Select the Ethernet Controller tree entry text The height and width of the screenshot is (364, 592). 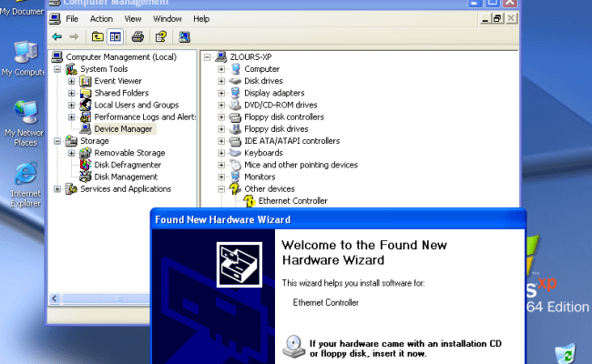pyautogui.click(x=292, y=201)
